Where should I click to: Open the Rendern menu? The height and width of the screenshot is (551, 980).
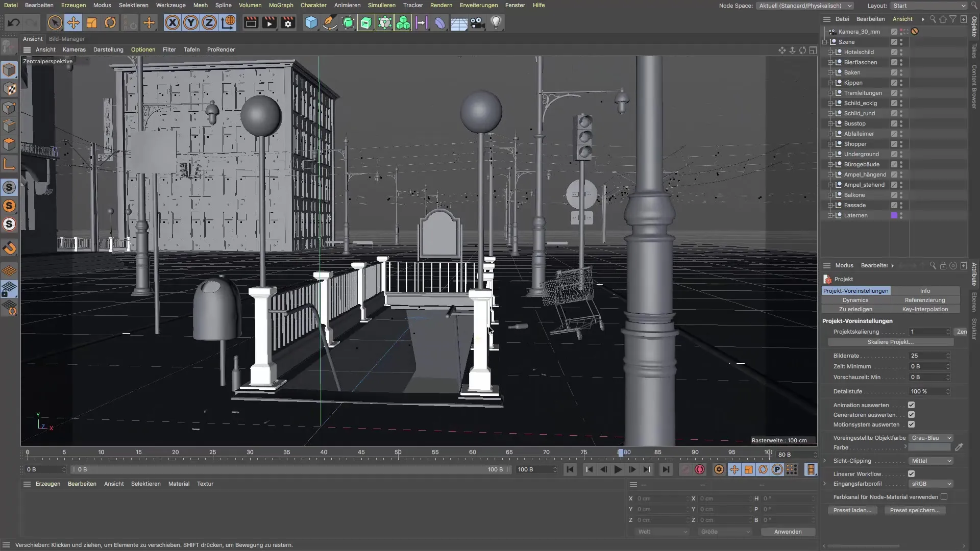pos(441,5)
